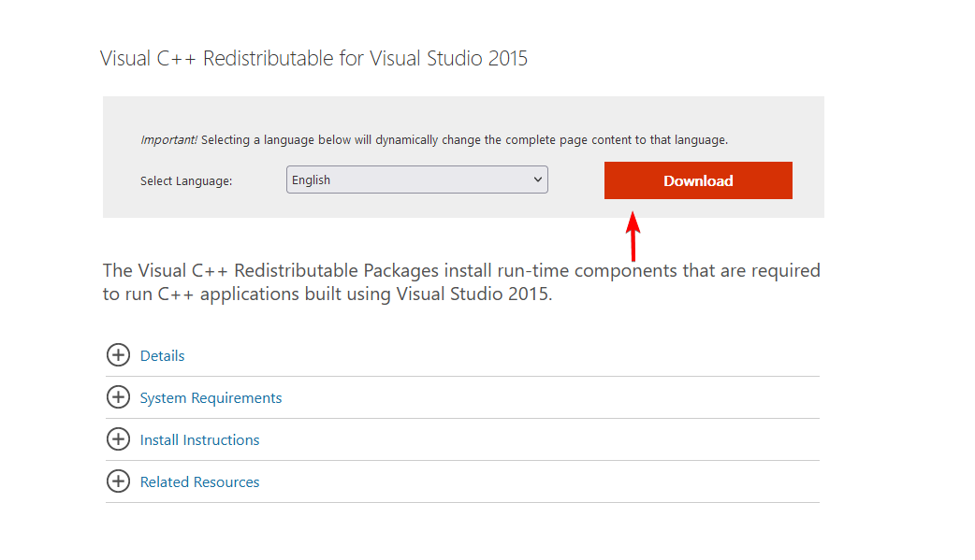Image resolution: width=975 pixels, height=560 pixels.
Task: Expand Install Instructions using its plus icon
Action: [x=118, y=439]
